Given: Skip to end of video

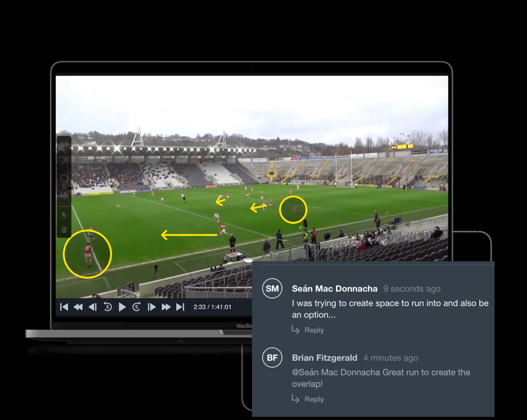Looking at the screenshot, I should [x=180, y=307].
